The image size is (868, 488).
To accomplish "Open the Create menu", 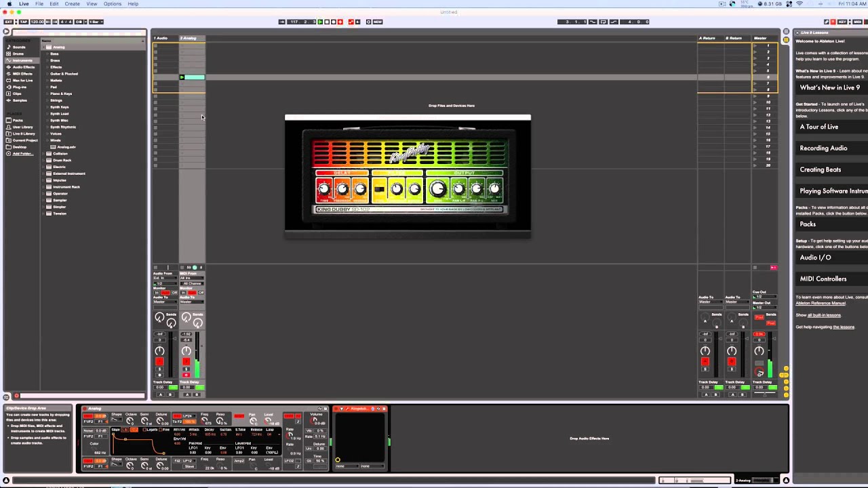I will 72,4.
